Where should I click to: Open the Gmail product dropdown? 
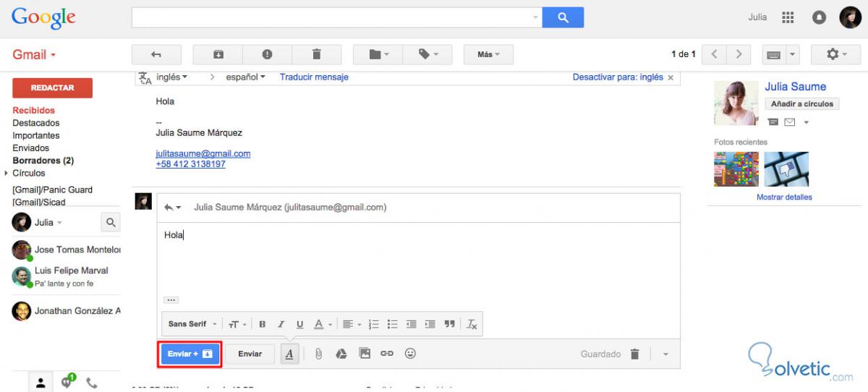click(34, 54)
